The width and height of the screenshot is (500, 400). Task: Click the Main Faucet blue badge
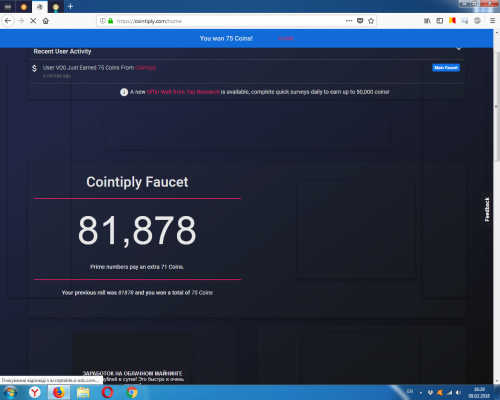point(446,68)
